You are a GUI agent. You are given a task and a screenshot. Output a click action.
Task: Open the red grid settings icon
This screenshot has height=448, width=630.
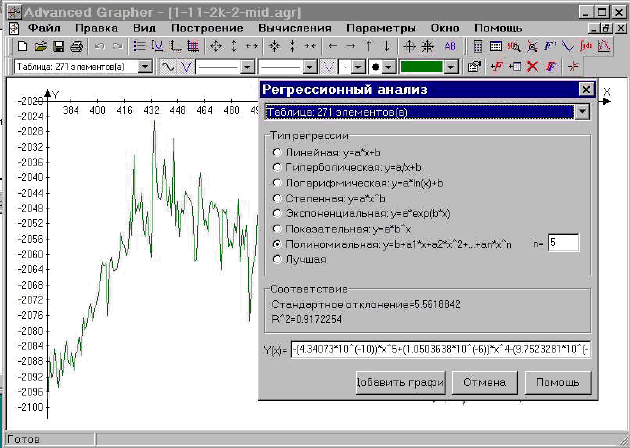coord(193,46)
